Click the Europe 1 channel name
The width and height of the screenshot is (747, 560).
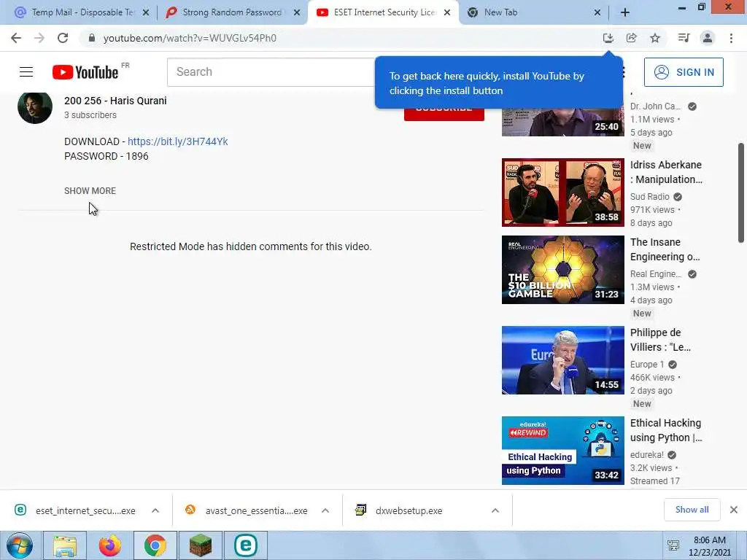click(x=647, y=365)
